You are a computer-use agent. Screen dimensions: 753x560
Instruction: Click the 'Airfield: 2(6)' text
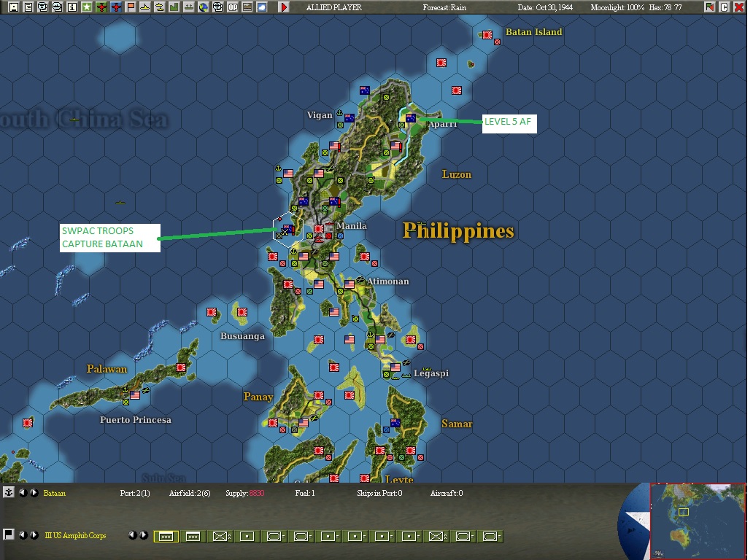190,493
